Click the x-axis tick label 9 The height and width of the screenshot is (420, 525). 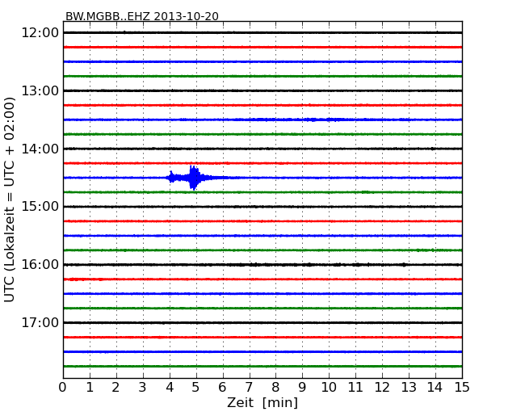302,388
